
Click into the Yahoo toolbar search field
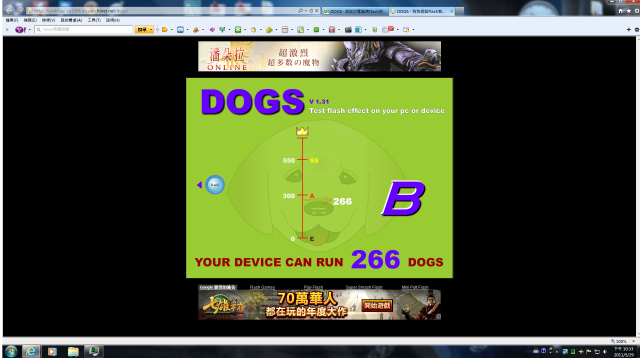pos(84,29)
